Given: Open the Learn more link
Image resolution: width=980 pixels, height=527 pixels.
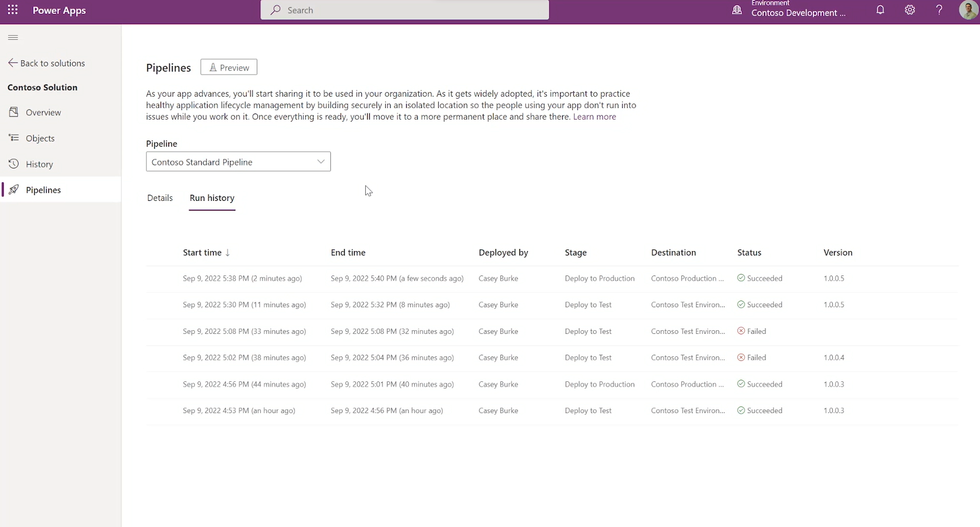Looking at the screenshot, I should point(594,117).
